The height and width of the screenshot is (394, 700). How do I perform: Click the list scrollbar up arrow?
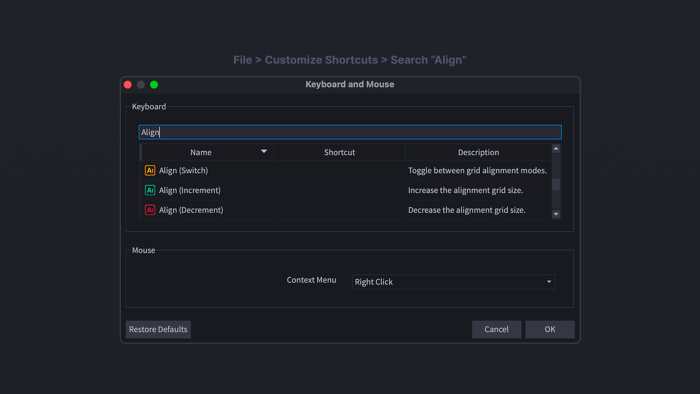coord(556,149)
